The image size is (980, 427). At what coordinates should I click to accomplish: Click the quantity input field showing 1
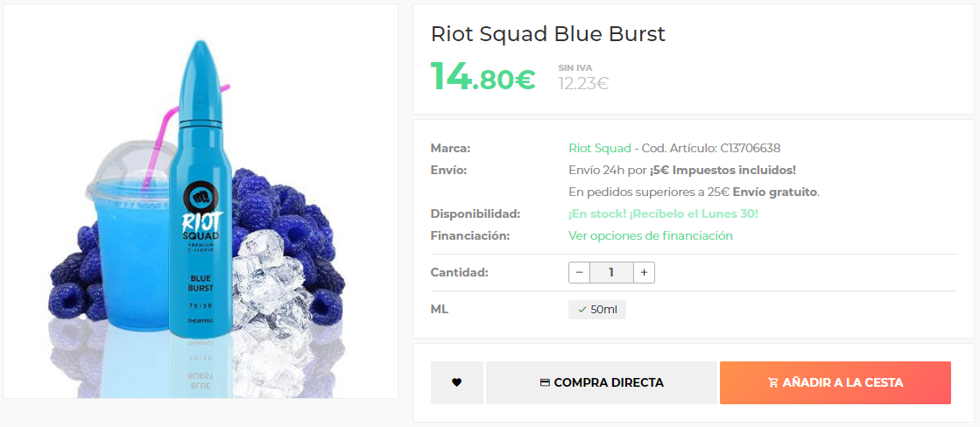point(611,272)
